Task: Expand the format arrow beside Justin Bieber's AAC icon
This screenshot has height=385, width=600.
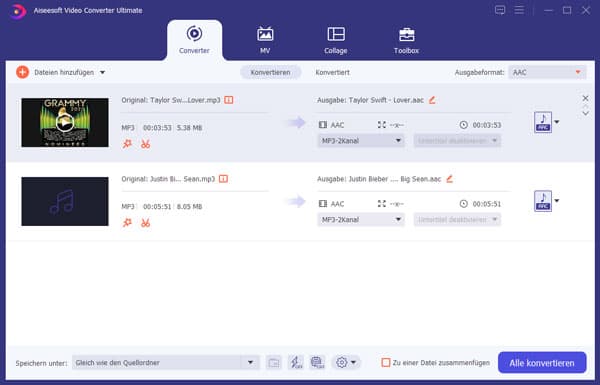Action: 557,201
